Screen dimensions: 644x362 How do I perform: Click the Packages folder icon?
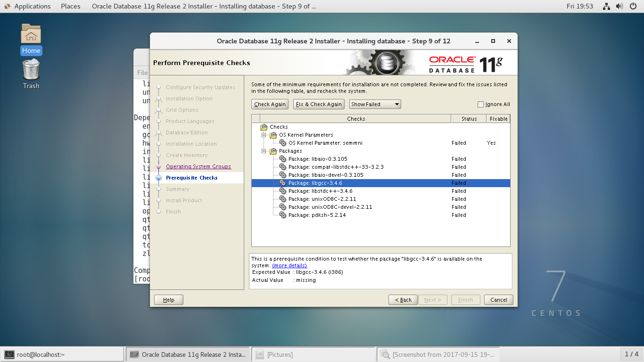(x=273, y=151)
